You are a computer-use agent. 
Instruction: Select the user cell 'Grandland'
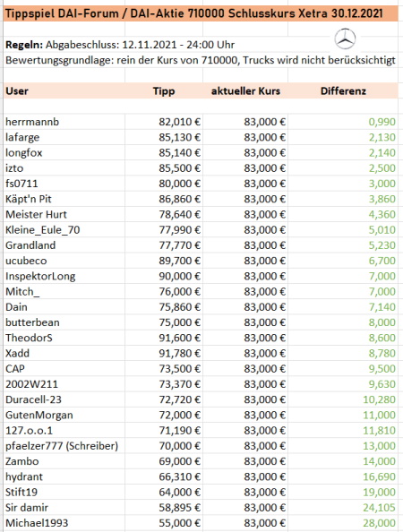point(30,245)
